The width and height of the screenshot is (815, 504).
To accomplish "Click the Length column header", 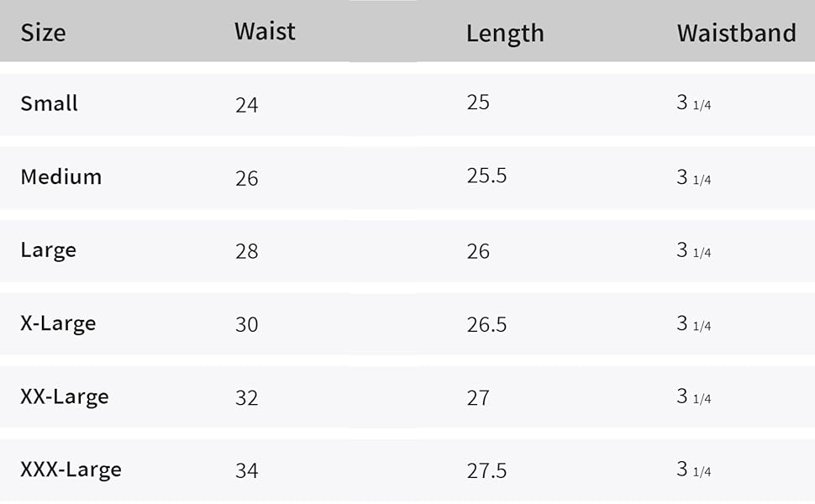I will pos(505,33).
